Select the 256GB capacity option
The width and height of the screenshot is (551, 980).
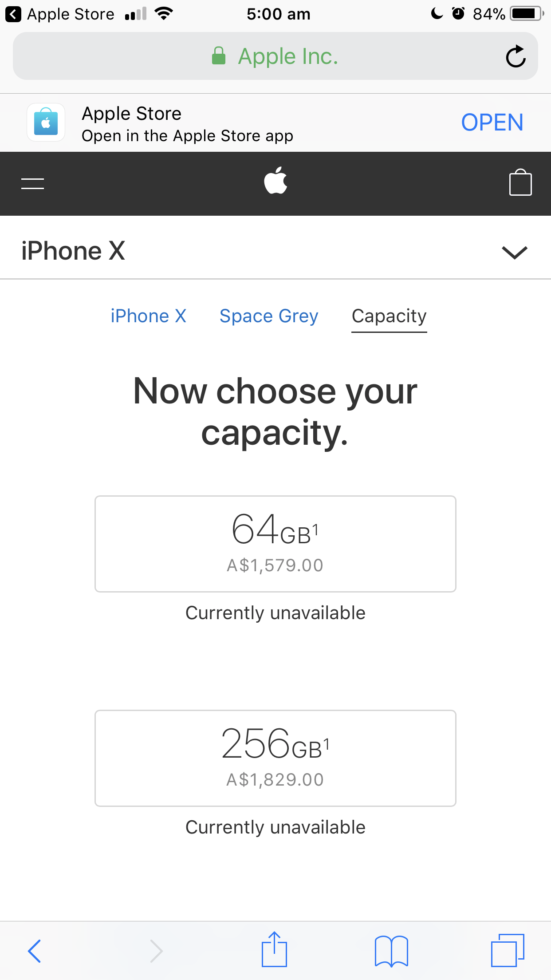[x=275, y=758]
